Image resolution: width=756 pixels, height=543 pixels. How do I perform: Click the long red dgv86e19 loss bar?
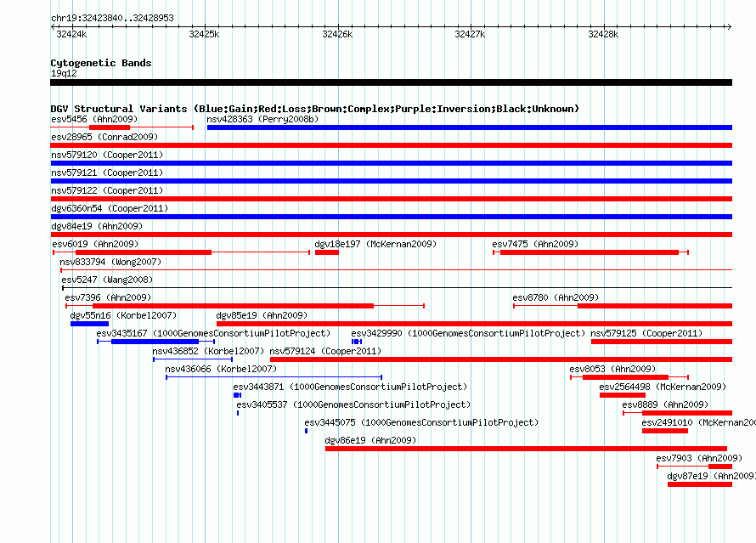[526, 449]
